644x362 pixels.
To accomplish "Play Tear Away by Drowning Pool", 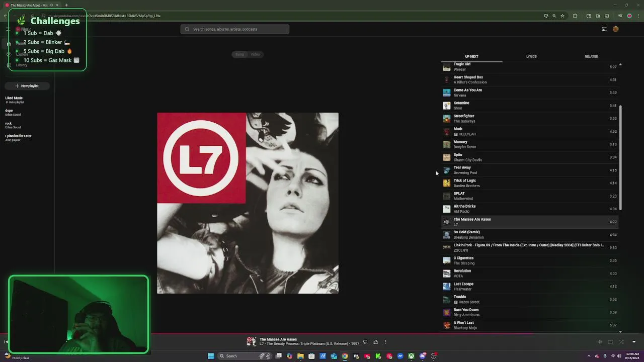I will [x=530, y=170].
